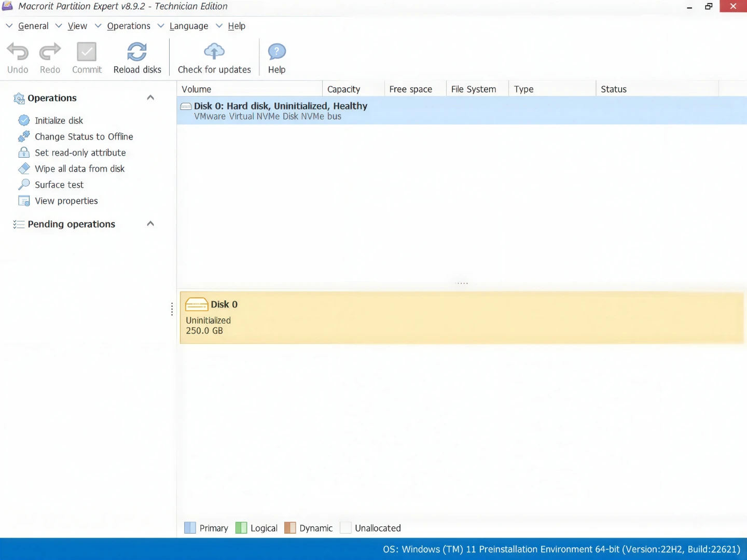Click the drive icon in Disk 0 list row

pyautogui.click(x=186, y=106)
